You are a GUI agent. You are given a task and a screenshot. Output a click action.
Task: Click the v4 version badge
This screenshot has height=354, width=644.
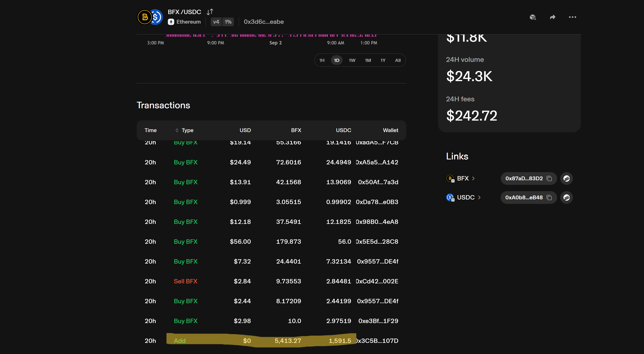pyautogui.click(x=216, y=22)
